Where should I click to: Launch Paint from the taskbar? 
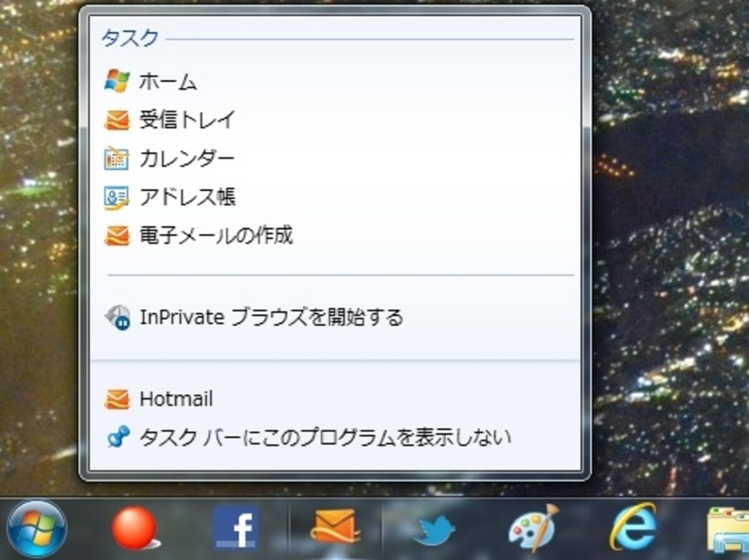(534, 528)
